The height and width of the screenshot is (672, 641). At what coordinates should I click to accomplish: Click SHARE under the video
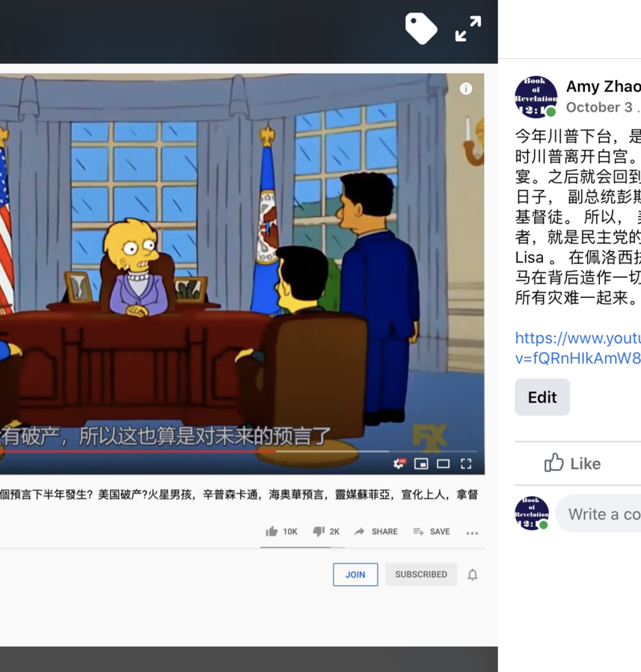[376, 531]
